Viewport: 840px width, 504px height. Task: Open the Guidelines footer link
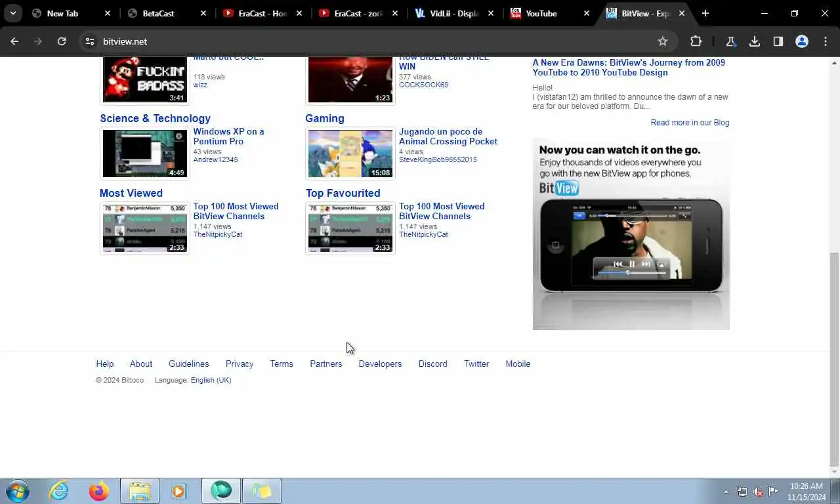[189, 364]
